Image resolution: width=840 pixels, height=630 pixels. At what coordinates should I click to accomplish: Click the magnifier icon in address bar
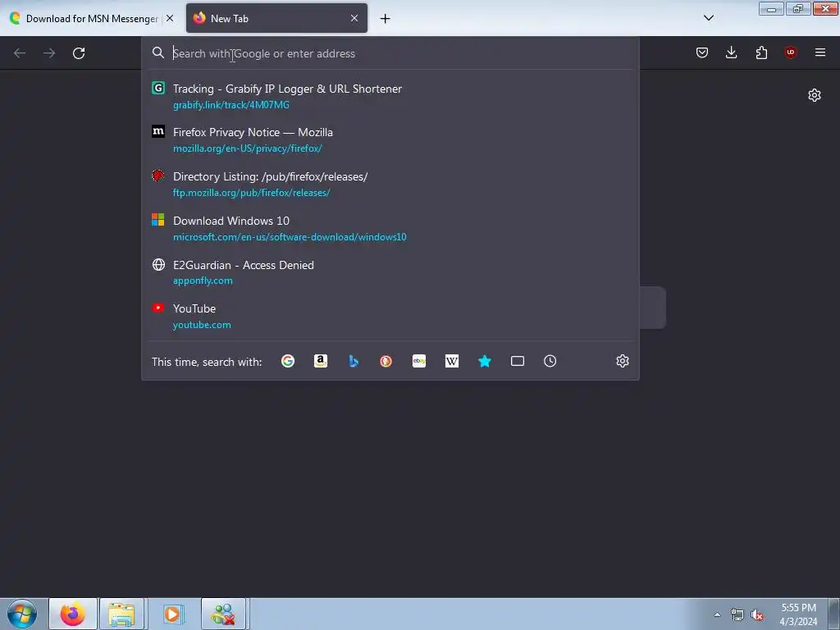[158, 52]
